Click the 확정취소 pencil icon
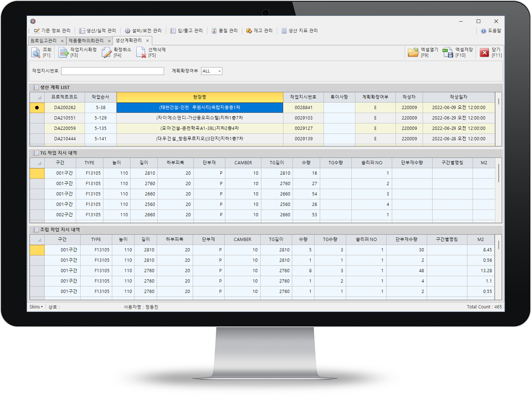The height and width of the screenshot is (413, 532). coord(107,53)
